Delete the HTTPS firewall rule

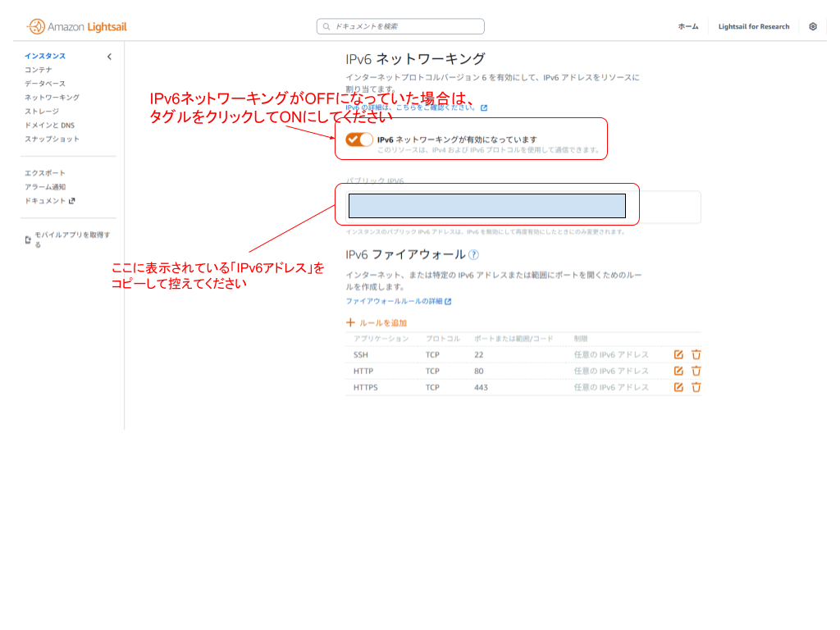[x=696, y=387]
